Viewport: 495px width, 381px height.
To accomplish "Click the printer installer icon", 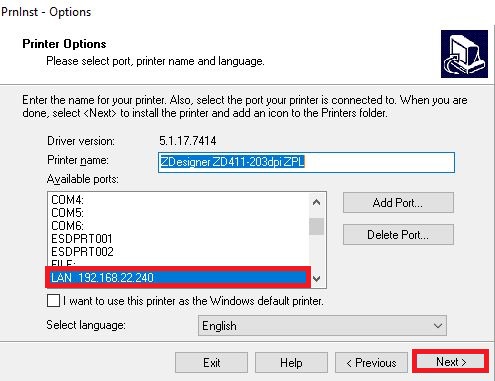I will click(464, 54).
